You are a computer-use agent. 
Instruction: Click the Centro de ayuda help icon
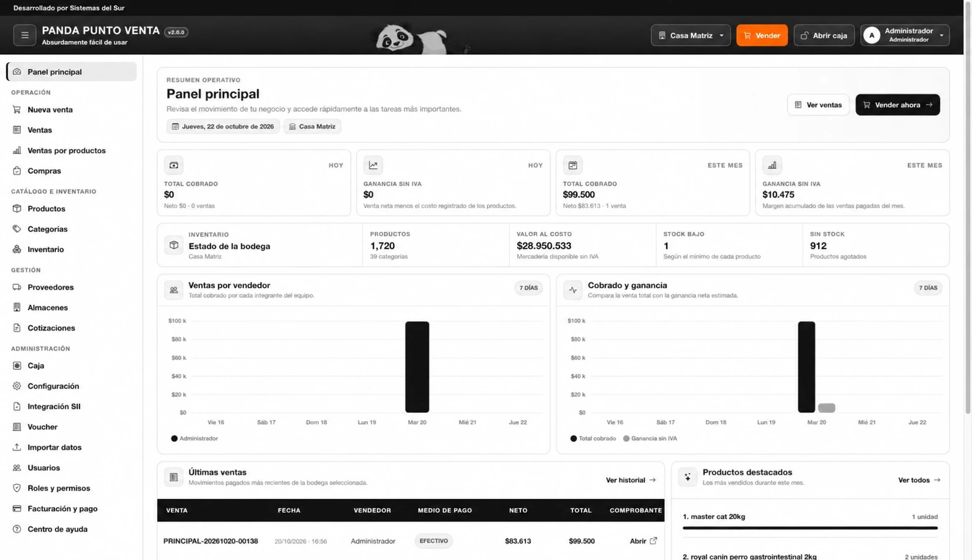17,529
